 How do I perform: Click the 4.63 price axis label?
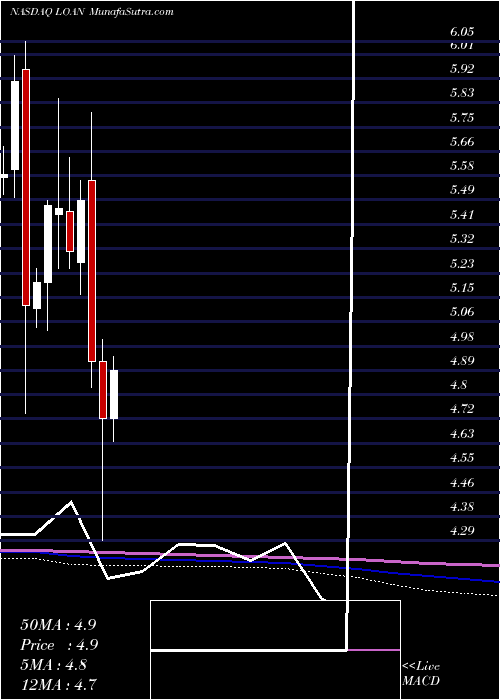(x=462, y=433)
